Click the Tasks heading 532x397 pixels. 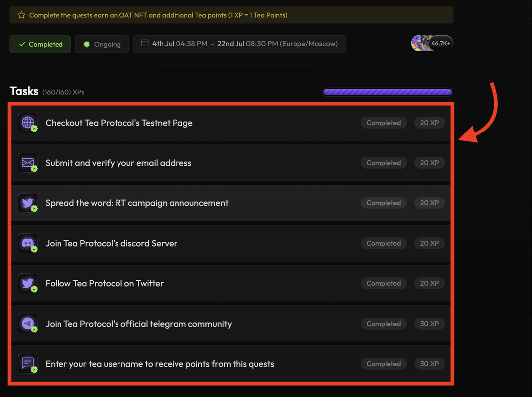(x=24, y=91)
